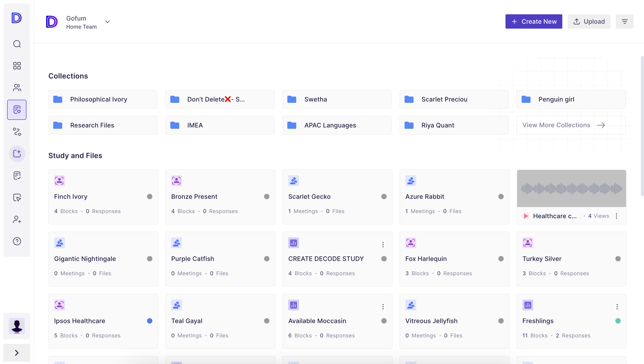Image resolution: width=644 pixels, height=364 pixels.
Task: Open three-dot menu on Freshlings card
Action: (x=617, y=307)
